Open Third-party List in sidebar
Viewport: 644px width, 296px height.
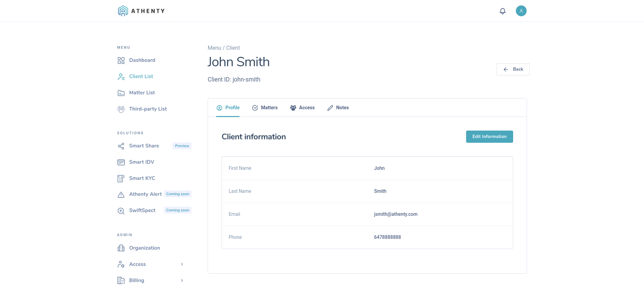click(148, 109)
